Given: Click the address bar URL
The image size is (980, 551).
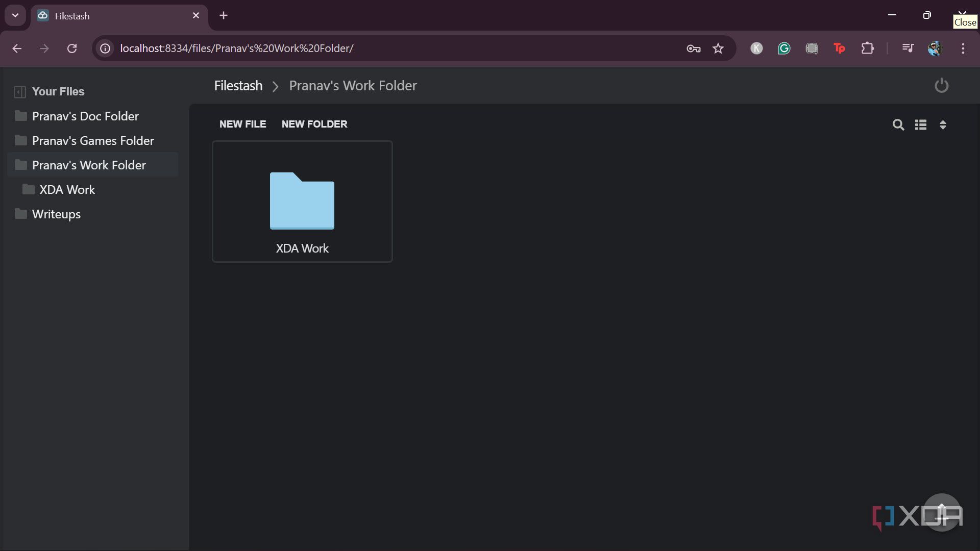Looking at the screenshot, I should (237, 48).
